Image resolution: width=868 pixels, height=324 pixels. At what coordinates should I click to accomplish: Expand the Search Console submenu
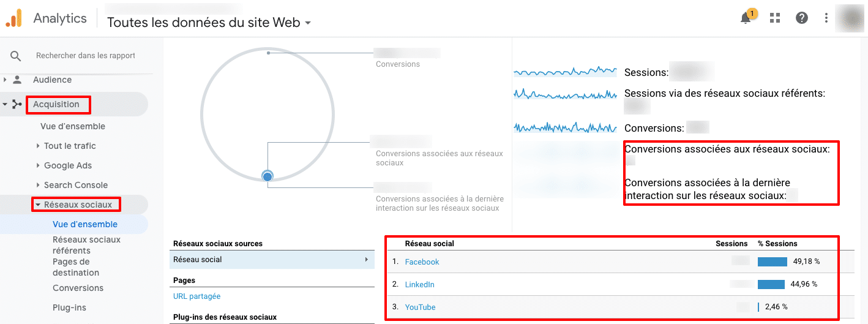click(x=38, y=185)
